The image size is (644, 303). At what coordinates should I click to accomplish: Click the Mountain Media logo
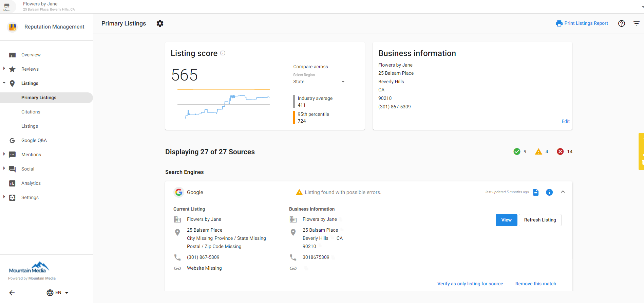29,267
